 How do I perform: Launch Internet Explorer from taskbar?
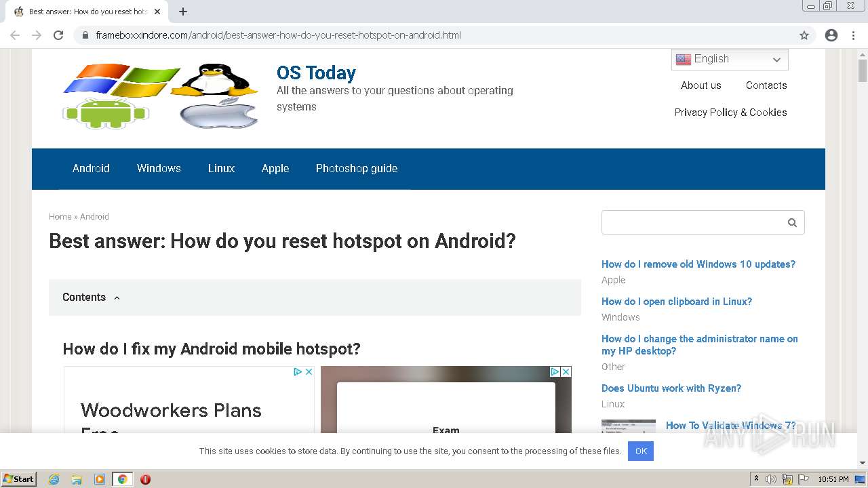pyautogui.click(x=54, y=479)
